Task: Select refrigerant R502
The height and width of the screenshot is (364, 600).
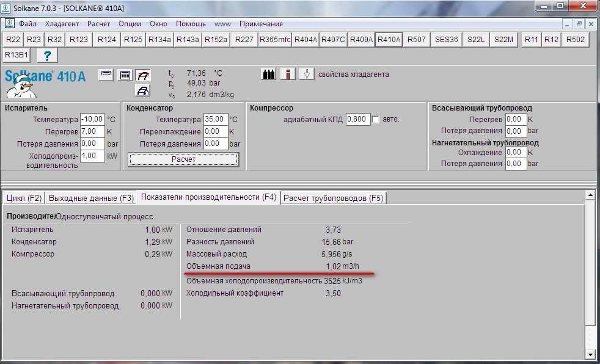Action: click(x=575, y=39)
